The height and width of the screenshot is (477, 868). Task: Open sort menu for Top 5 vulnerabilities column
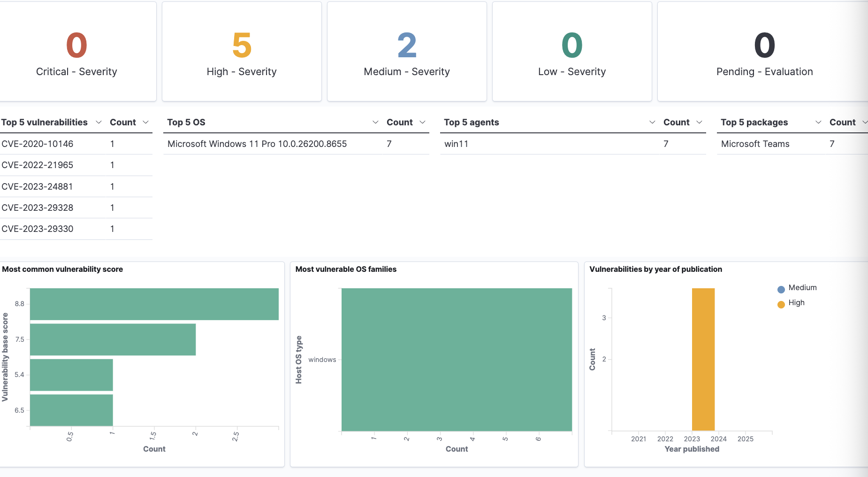coord(99,122)
